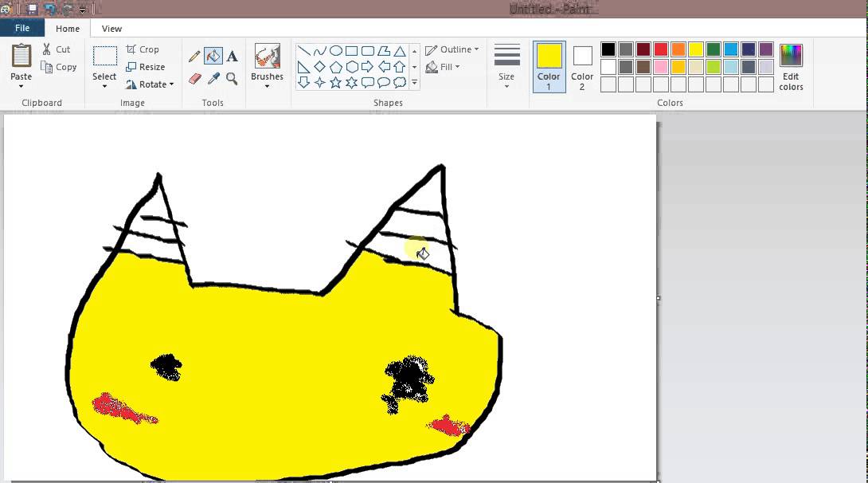The image size is (868, 483).
Task: Click the Crop button
Action: [x=143, y=49]
